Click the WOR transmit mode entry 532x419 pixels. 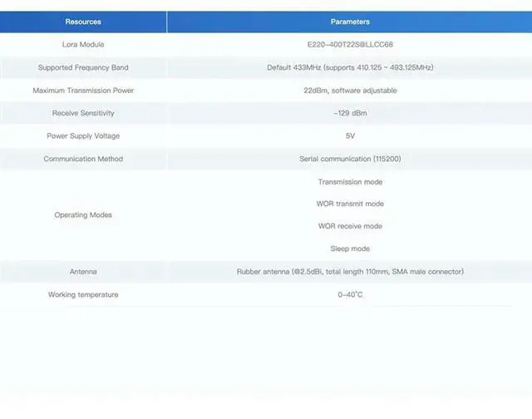350,204
